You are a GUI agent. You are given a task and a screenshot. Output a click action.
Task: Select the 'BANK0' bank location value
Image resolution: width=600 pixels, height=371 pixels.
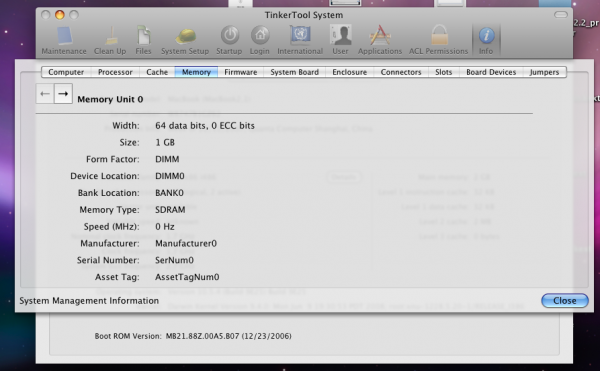click(x=169, y=193)
